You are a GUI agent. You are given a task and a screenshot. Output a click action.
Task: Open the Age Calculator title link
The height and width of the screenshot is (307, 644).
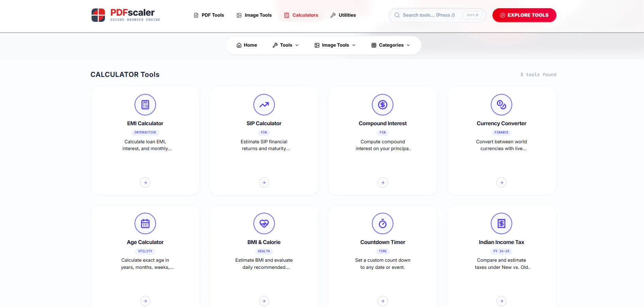coord(145,242)
